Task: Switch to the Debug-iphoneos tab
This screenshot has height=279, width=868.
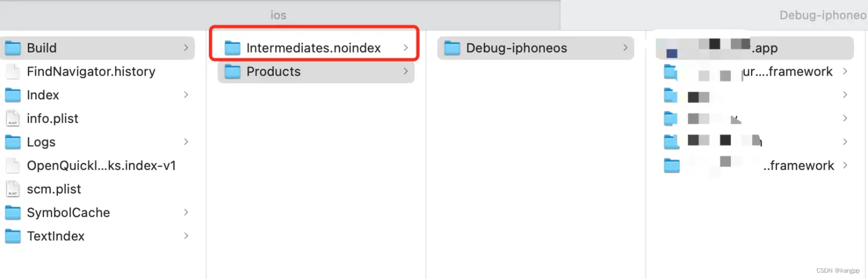Action: point(822,15)
